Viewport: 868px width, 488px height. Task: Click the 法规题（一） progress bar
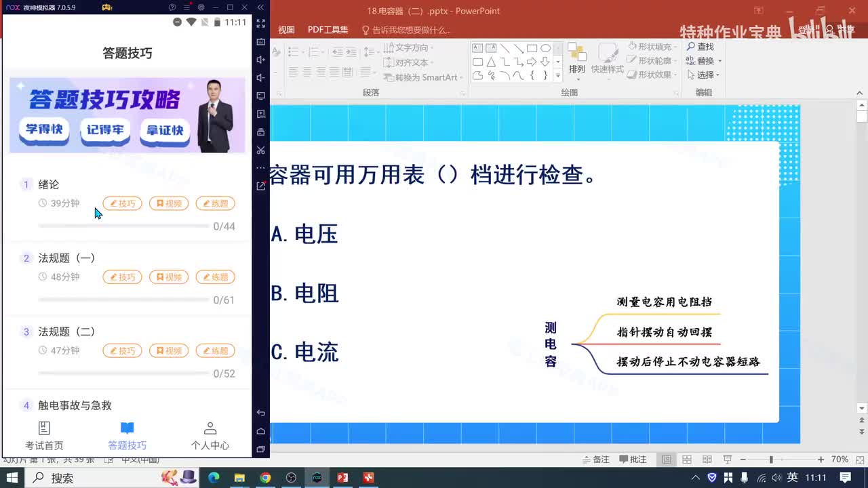(x=123, y=300)
